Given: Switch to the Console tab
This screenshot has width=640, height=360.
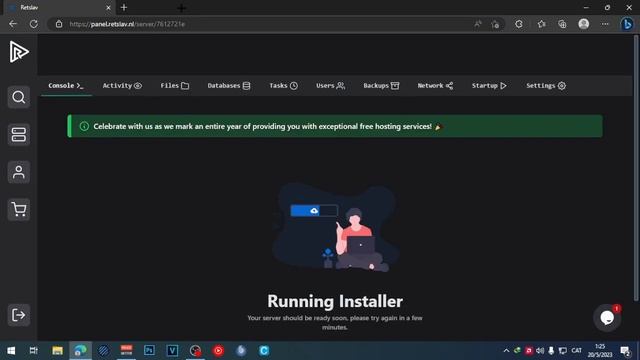Looking at the screenshot, I should coord(66,86).
